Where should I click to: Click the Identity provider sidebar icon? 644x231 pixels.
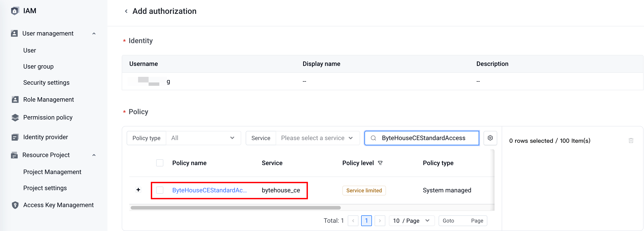pyautogui.click(x=15, y=137)
